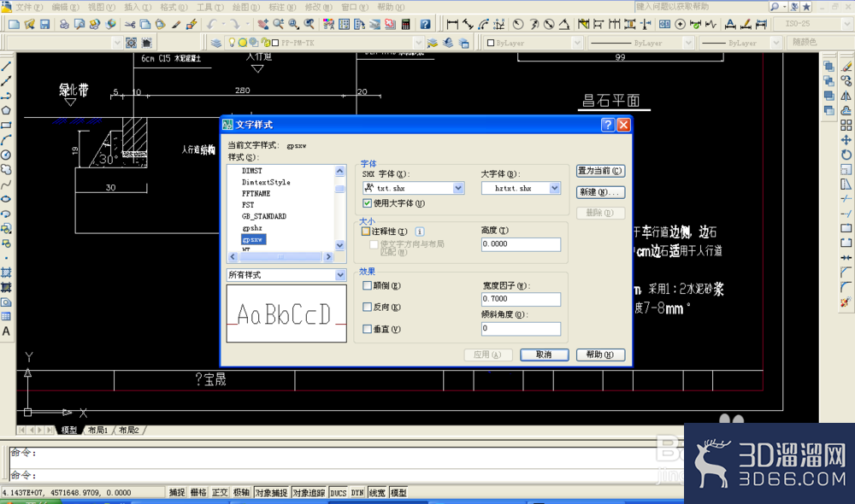Select the Array modify tool

[846, 126]
